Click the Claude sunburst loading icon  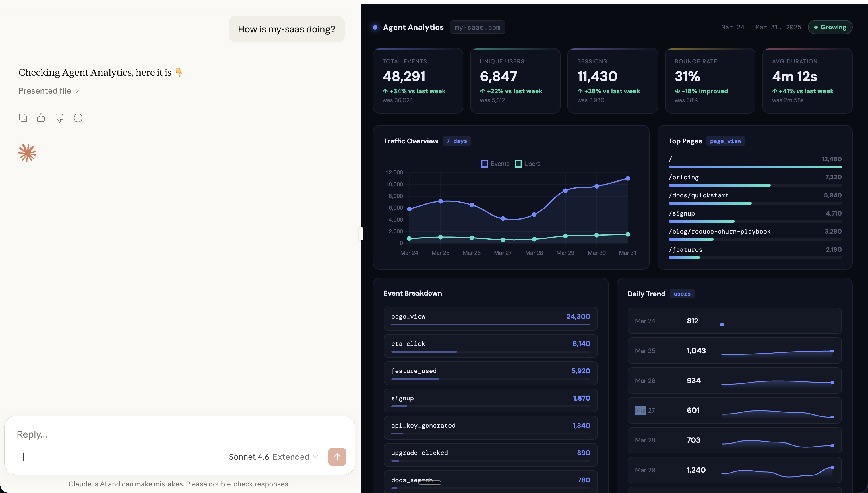tap(27, 153)
